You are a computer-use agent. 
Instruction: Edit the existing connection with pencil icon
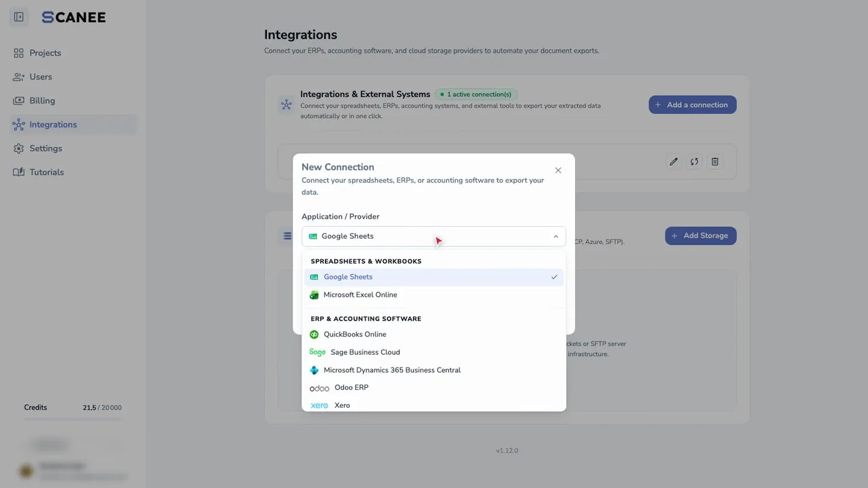(674, 161)
